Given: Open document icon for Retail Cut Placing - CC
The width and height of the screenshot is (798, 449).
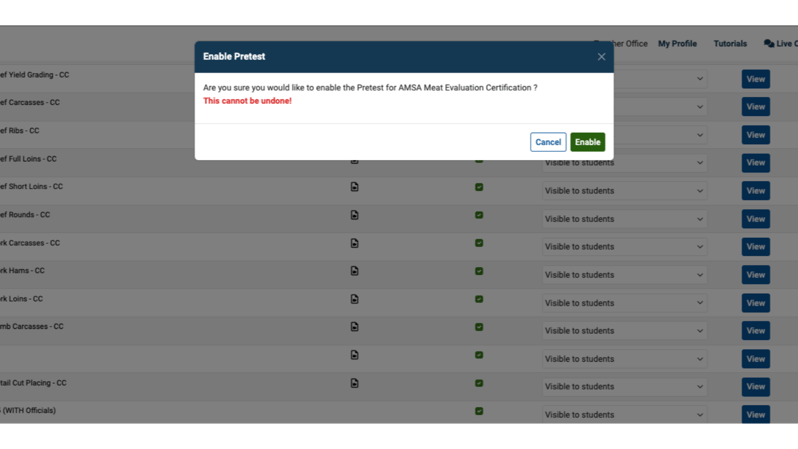Looking at the screenshot, I should coord(355,383).
